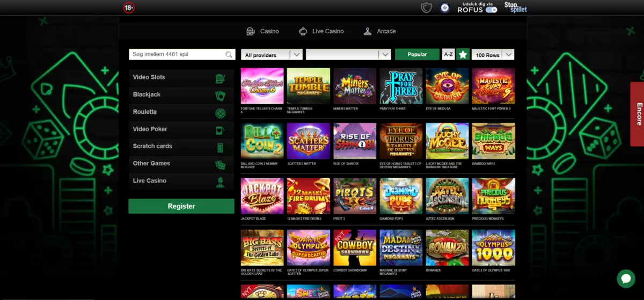Click the round authority badge icon
This screenshot has width=644, height=300.
click(445, 8)
